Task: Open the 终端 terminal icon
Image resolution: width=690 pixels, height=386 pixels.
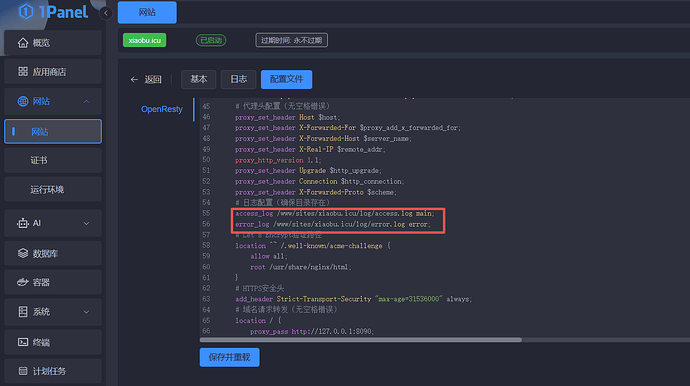Action: pos(23,342)
